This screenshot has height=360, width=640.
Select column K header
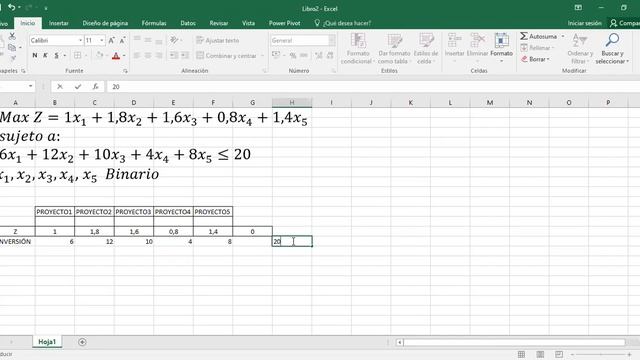pos(410,102)
